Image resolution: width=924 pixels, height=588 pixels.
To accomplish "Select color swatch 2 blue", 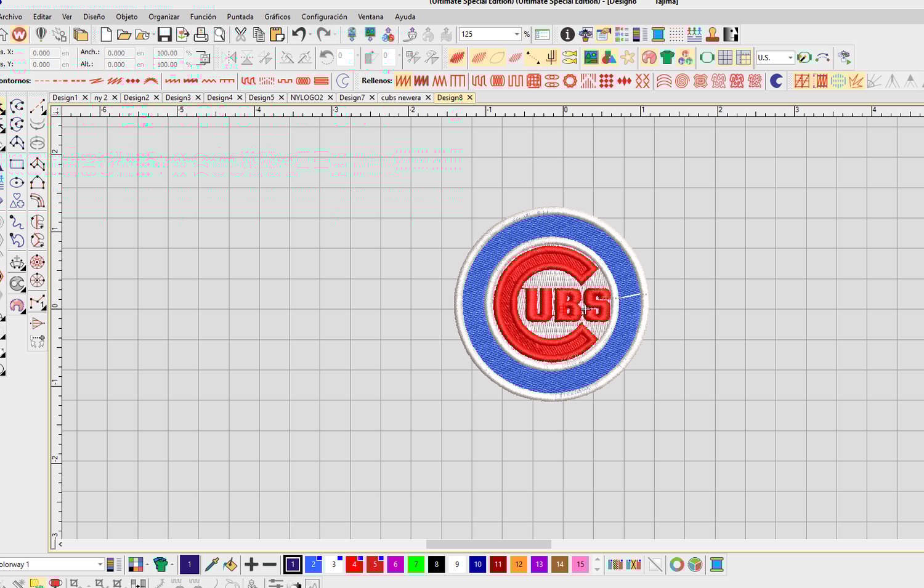I will pyautogui.click(x=313, y=565).
